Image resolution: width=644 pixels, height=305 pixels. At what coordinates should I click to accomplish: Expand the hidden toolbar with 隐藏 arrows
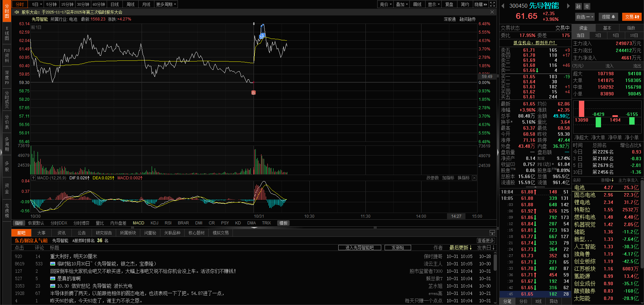481,4
